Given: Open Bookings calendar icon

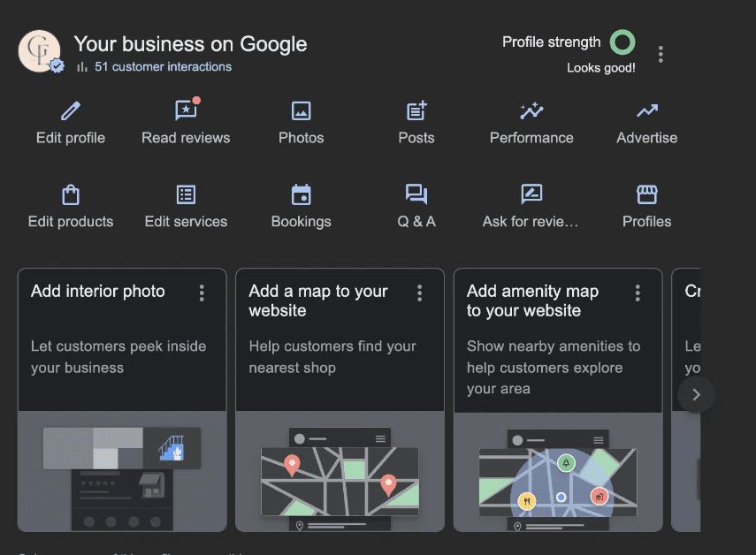Looking at the screenshot, I should (x=302, y=194).
